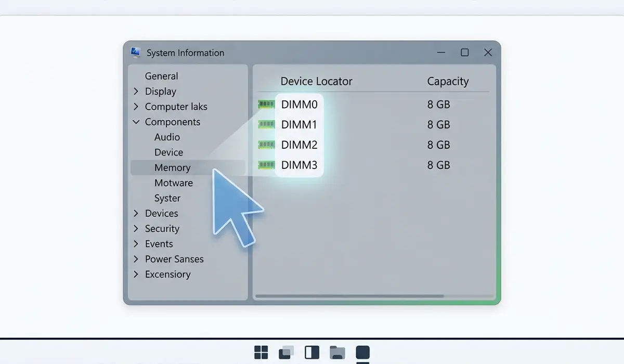Select the DIMM1 row text

point(299,125)
